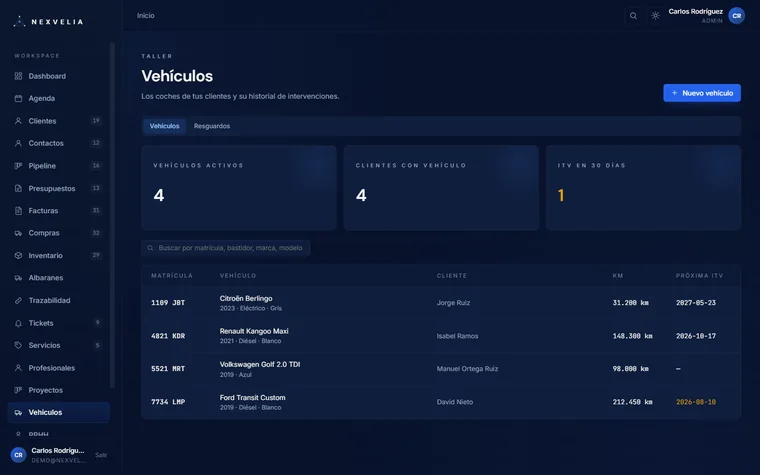Click the Nuevo vehículo button

702,93
